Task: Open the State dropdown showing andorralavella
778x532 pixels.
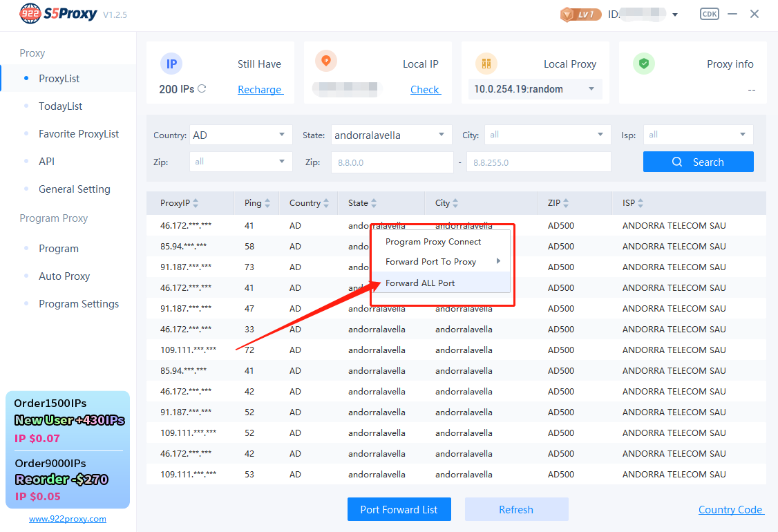Action: (392, 135)
